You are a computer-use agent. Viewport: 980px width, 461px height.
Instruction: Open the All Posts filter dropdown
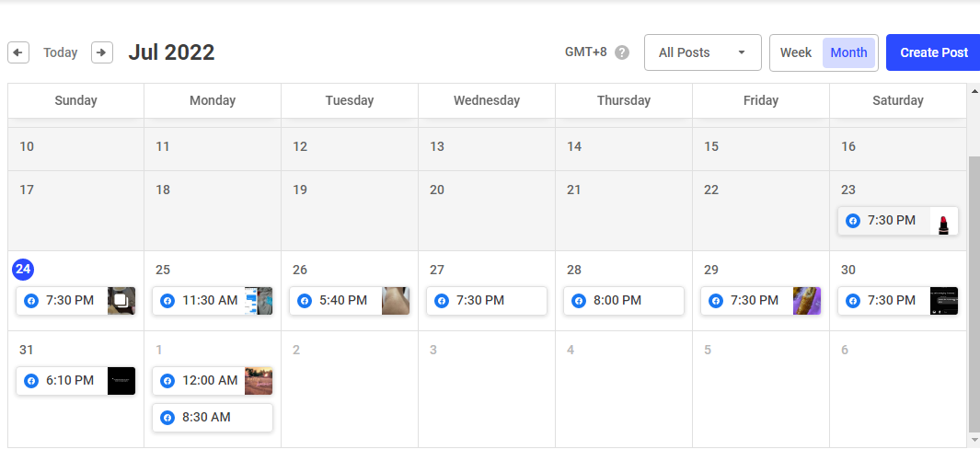tap(702, 52)
